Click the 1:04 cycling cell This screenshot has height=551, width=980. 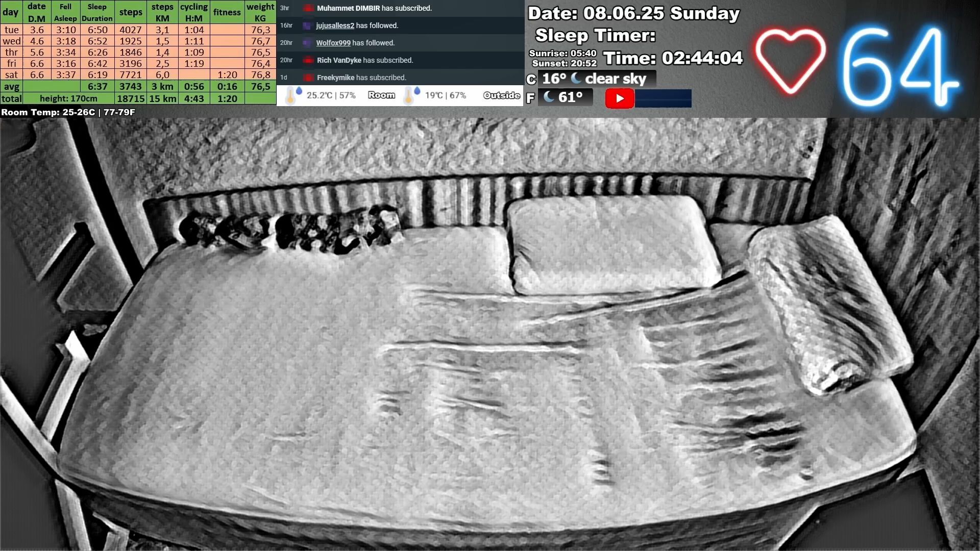194,30
